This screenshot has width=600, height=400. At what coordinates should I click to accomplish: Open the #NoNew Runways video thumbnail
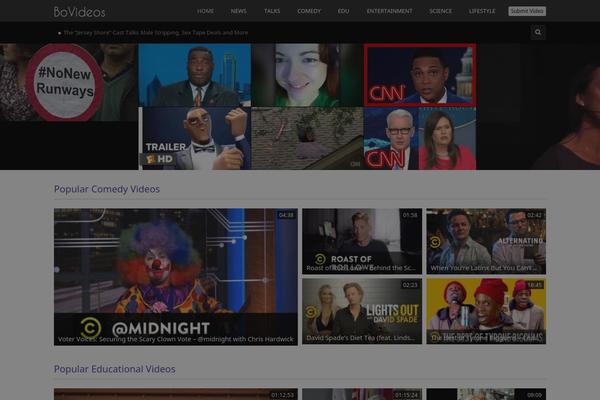(69, 82)
